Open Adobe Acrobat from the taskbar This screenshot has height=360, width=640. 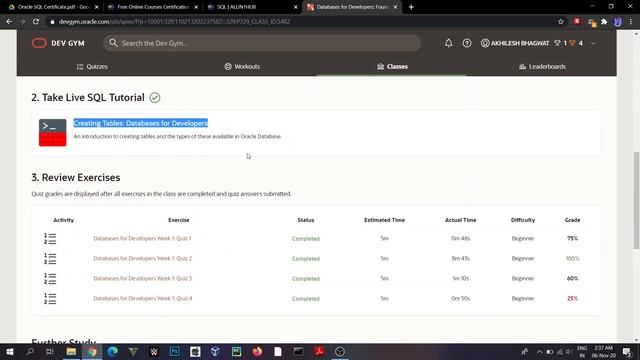(x=319, y=351)
